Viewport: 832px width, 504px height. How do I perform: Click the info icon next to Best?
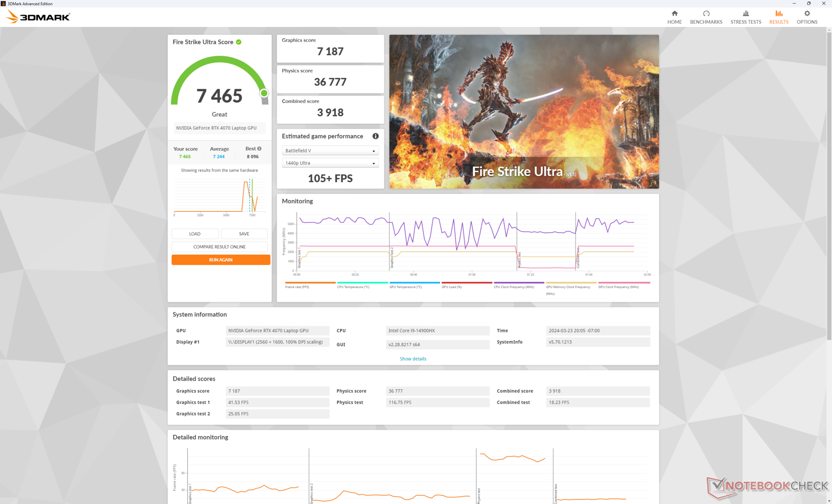[259, 149]
